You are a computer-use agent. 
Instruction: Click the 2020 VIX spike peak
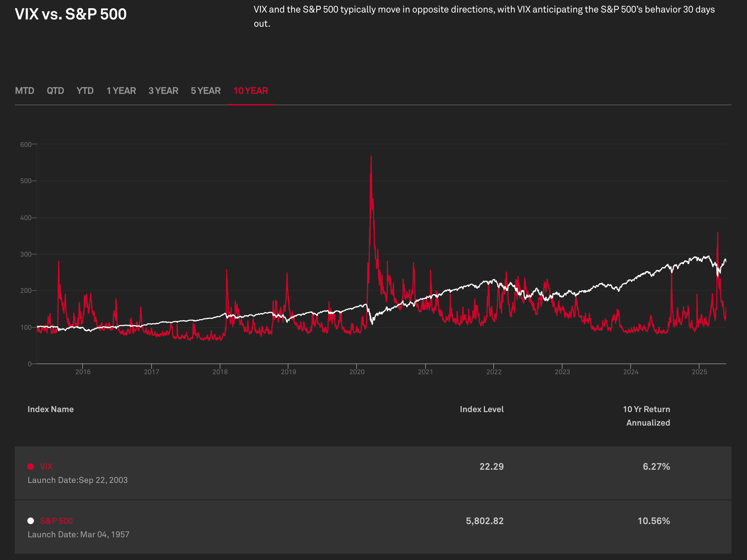(x=371, y=157)
